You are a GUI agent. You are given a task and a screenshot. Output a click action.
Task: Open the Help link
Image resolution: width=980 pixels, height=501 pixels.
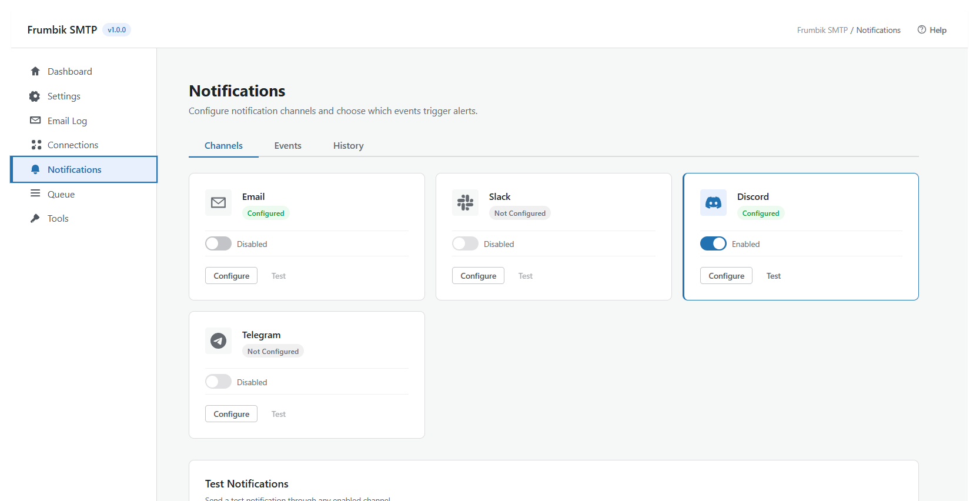[932, 30]
